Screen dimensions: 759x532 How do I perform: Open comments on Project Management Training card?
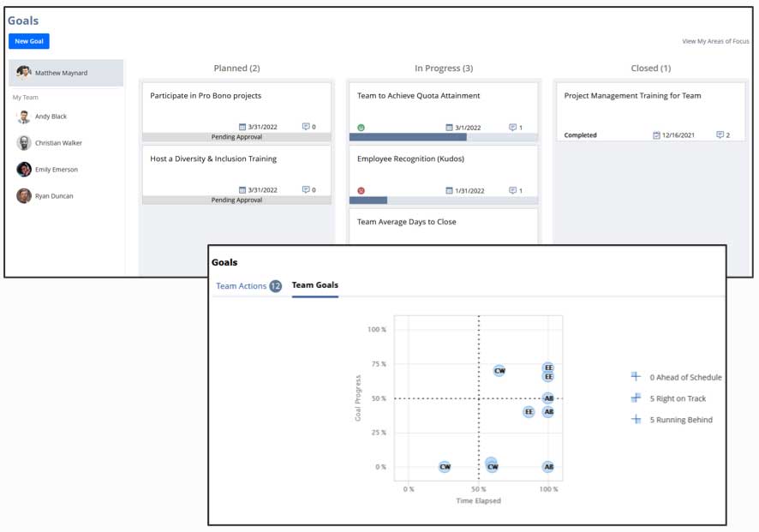(x=723, y=135)
